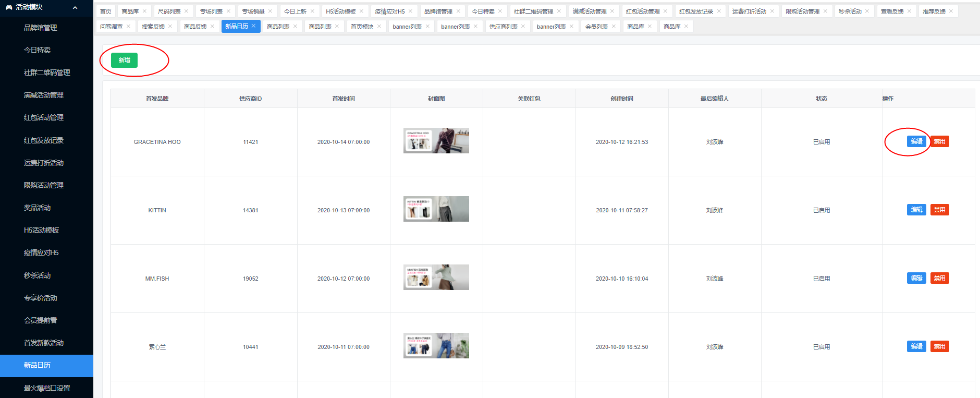This screenshot has height=398, width=980.
Task: Open the 供应商列表 tab
Action: [503, 27]
